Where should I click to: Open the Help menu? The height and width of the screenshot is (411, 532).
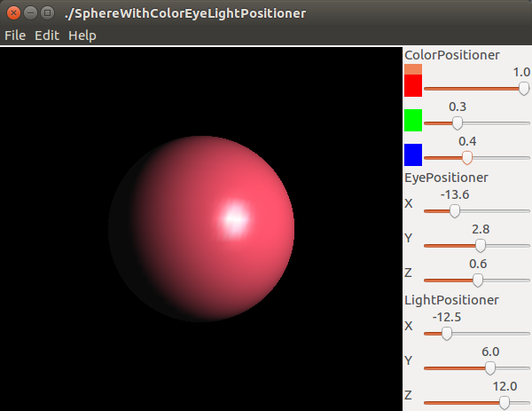82,36
